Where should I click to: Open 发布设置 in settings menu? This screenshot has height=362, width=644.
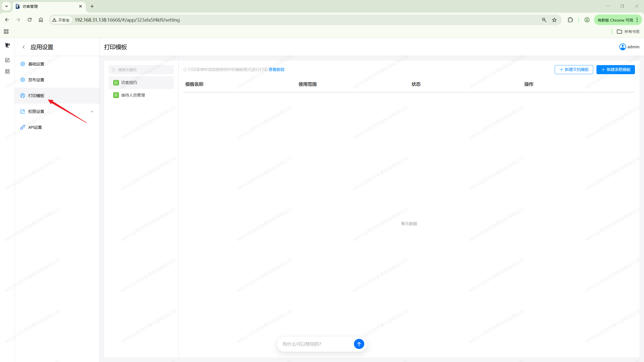pyautogui.click(x=36, y=80)
